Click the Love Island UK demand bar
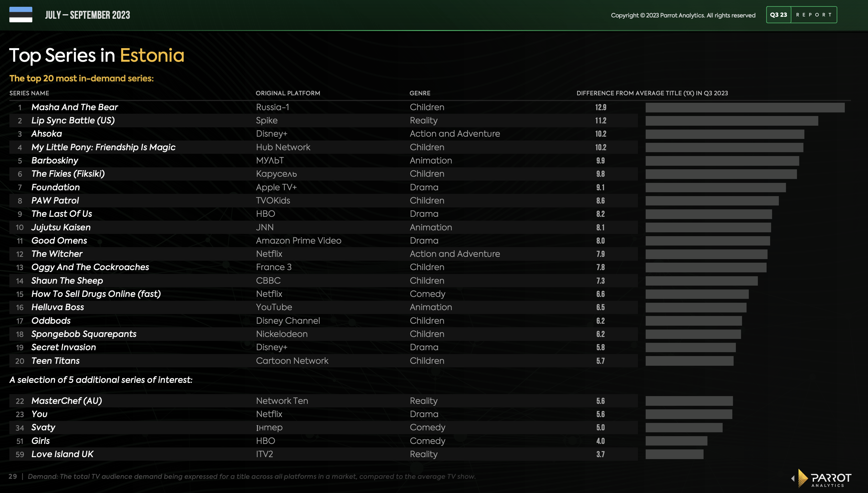This screenshot has width=868, height=493. pyautogui.click(x=674, y=454)
